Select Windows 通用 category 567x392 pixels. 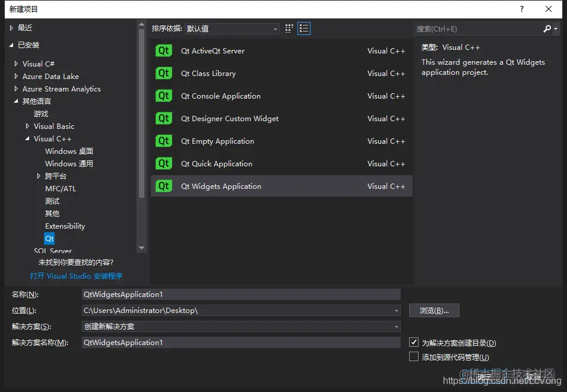[69, 164]
